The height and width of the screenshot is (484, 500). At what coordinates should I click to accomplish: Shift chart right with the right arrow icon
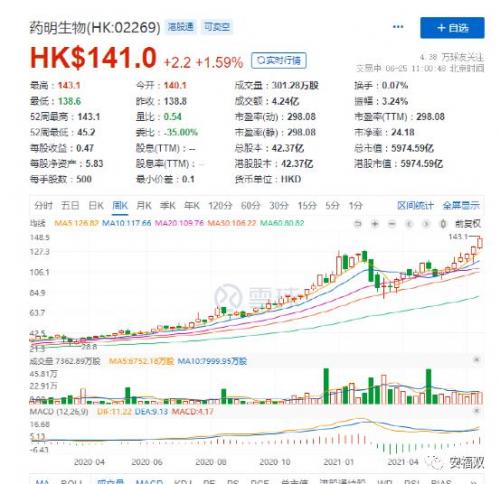pos(426,224)
